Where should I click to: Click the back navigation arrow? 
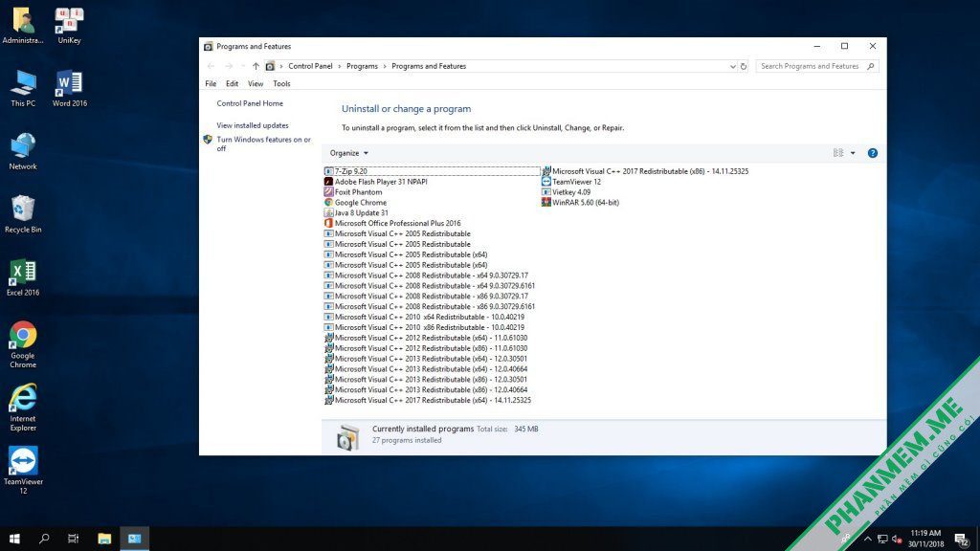coord(211,66)
